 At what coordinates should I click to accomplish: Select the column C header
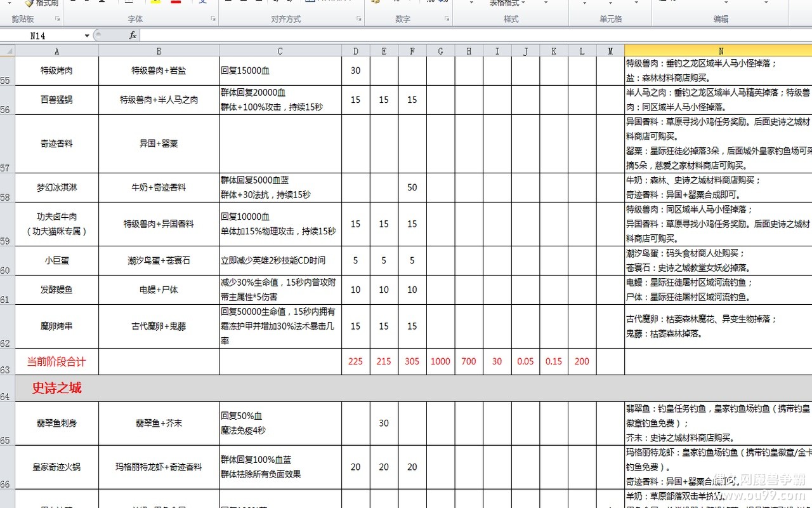(280, 51)
